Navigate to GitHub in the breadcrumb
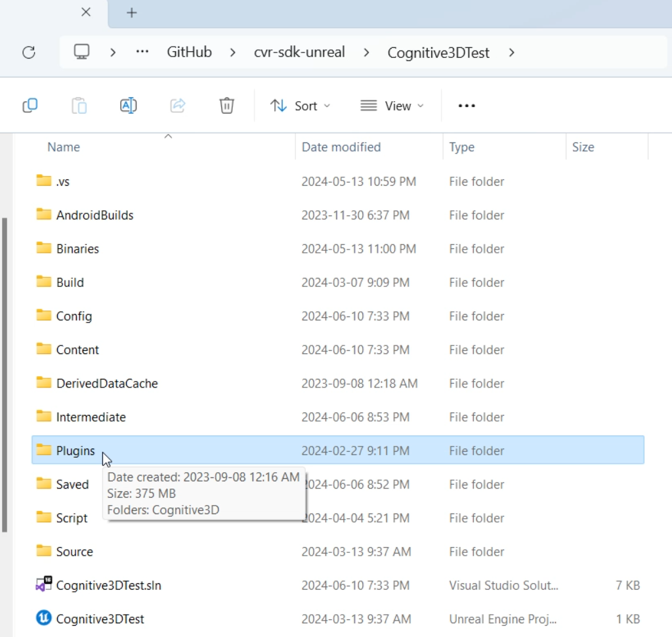672x637 pixels. pyautogui.click(x=189, y=53)
